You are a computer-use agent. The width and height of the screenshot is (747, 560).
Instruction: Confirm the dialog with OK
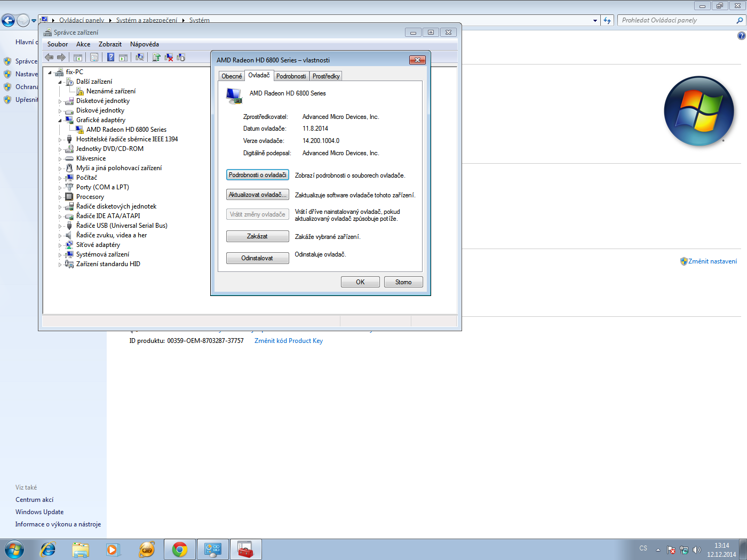(360, 282)
